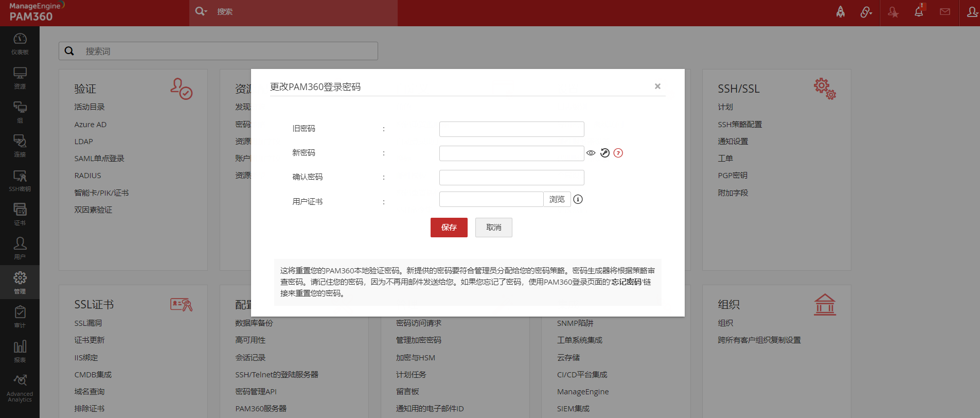
Task: Open the Active Directory (活动目录) link
Action: 90,107
